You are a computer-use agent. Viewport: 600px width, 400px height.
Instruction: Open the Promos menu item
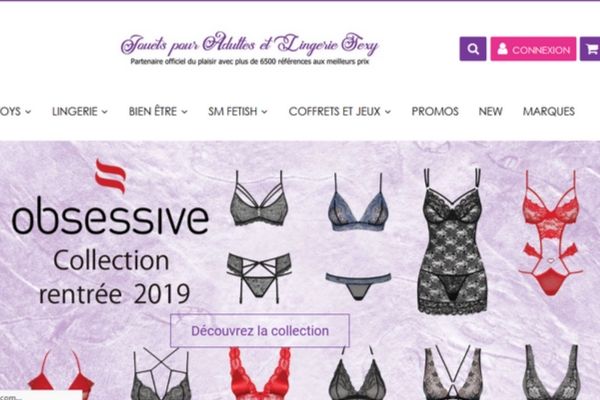[x=435, y=111]
